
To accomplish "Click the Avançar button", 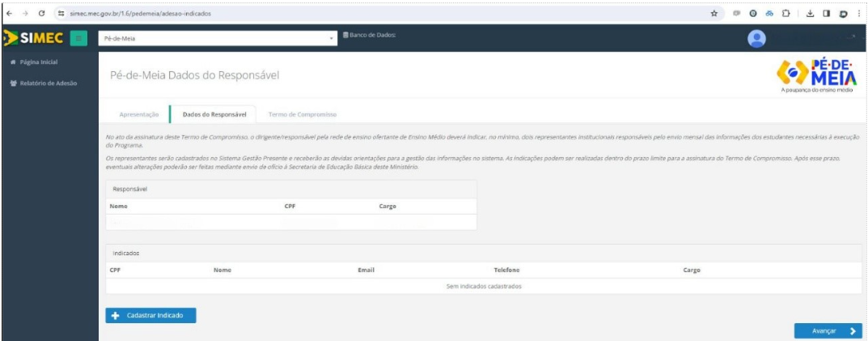I will coord(828,330).
